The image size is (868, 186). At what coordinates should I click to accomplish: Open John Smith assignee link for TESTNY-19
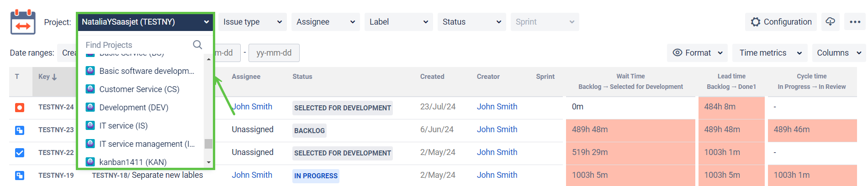[252, 175]
